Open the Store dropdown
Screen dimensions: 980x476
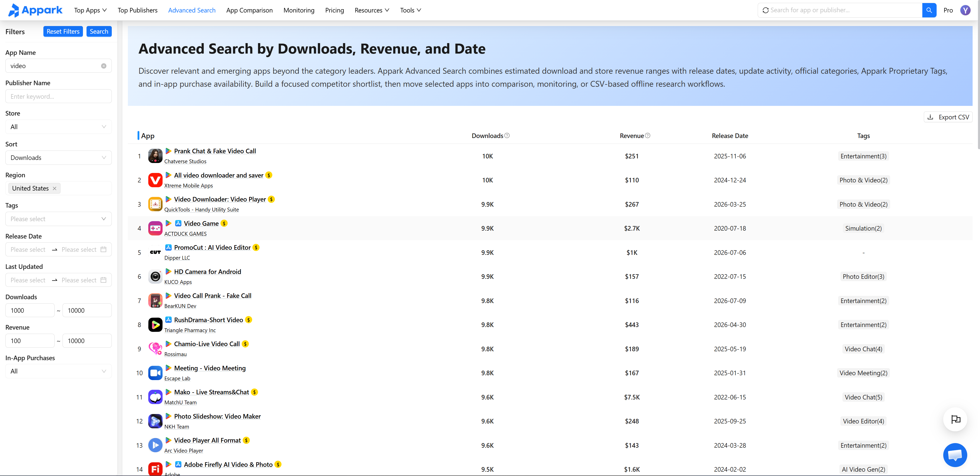[59, 127]
